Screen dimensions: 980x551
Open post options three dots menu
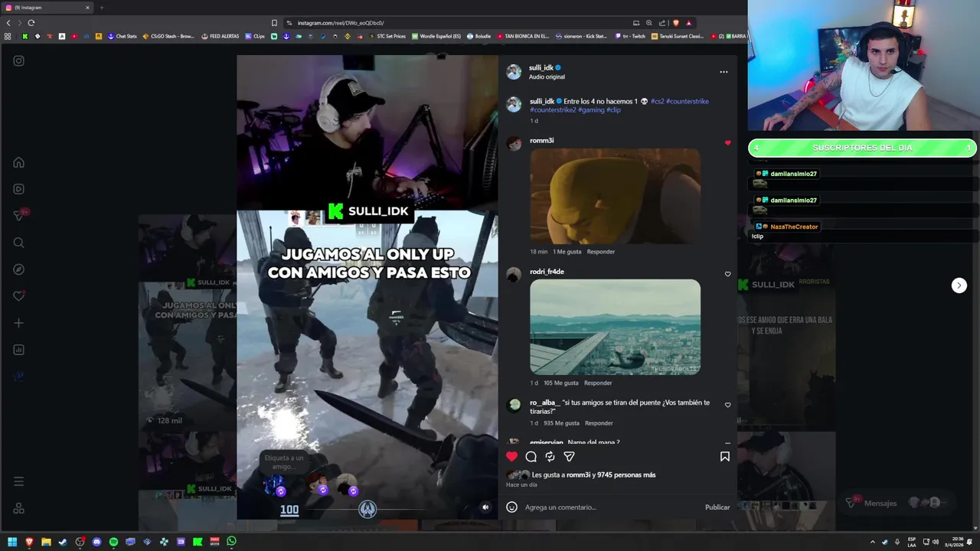click(x=724, y=72)
